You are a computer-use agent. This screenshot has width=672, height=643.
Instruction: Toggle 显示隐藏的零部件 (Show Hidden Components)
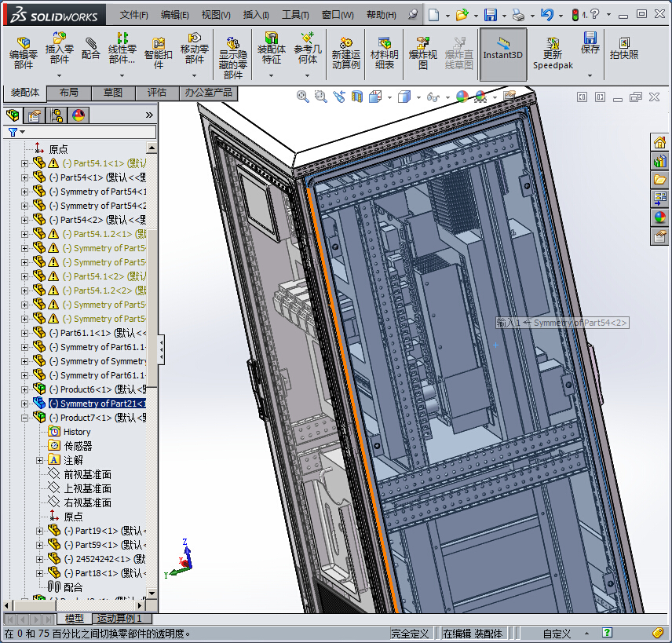(x=232, y=57)
